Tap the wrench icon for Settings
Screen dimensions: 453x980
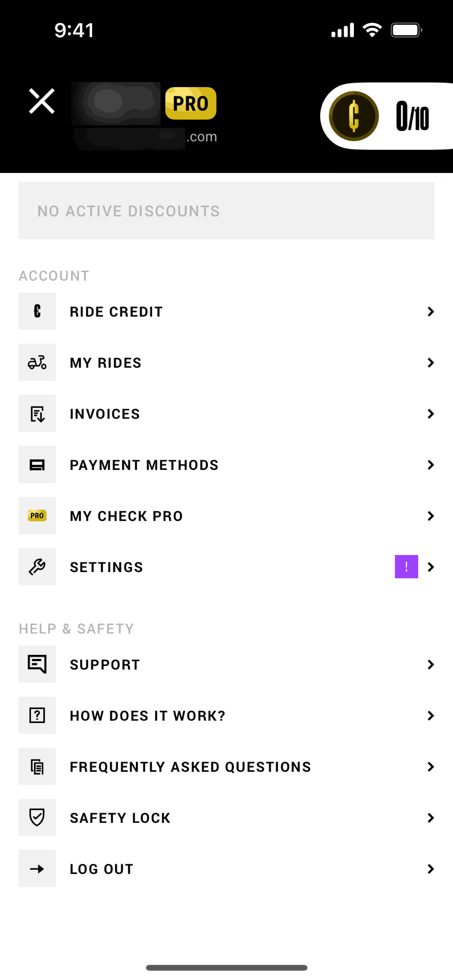37,567
